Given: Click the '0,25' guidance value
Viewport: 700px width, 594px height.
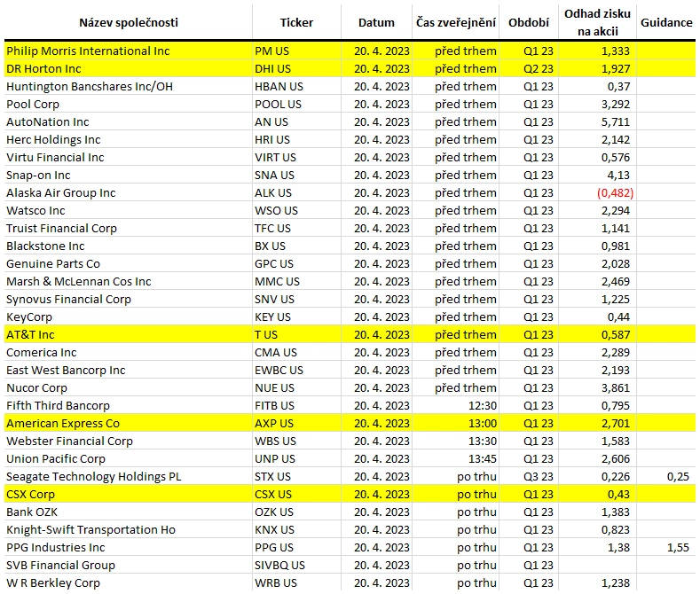Looking at the screenshot, I should tap(678, 477).
